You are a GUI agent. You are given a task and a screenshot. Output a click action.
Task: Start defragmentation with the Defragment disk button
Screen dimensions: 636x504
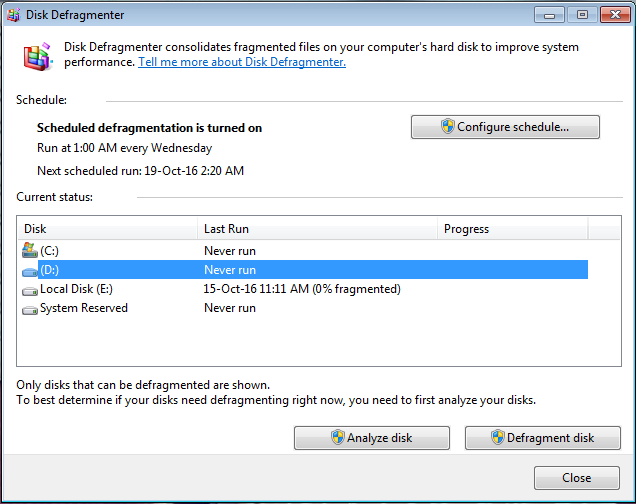(543, 438)
